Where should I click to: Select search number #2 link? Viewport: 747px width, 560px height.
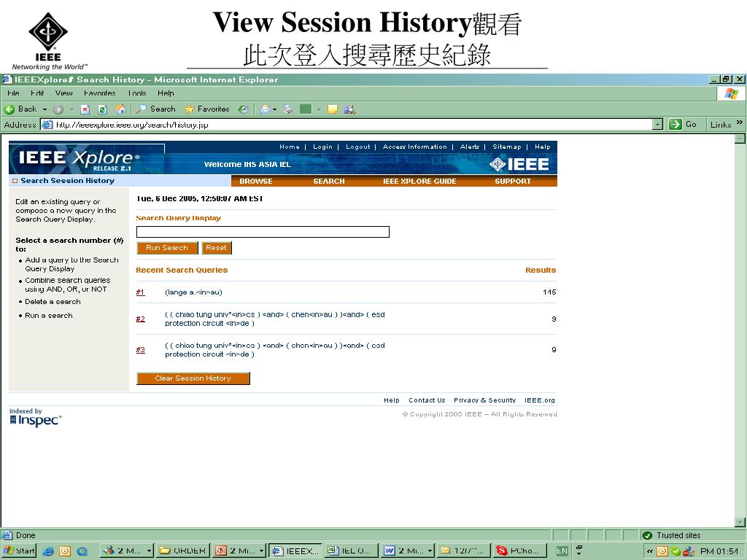(x=141, y=319)
